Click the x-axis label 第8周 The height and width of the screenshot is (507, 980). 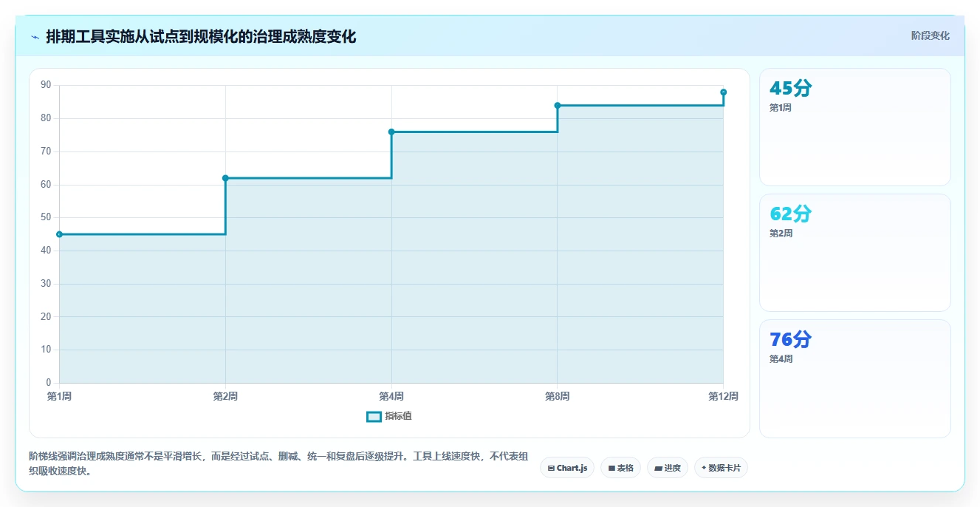[558, 397]
